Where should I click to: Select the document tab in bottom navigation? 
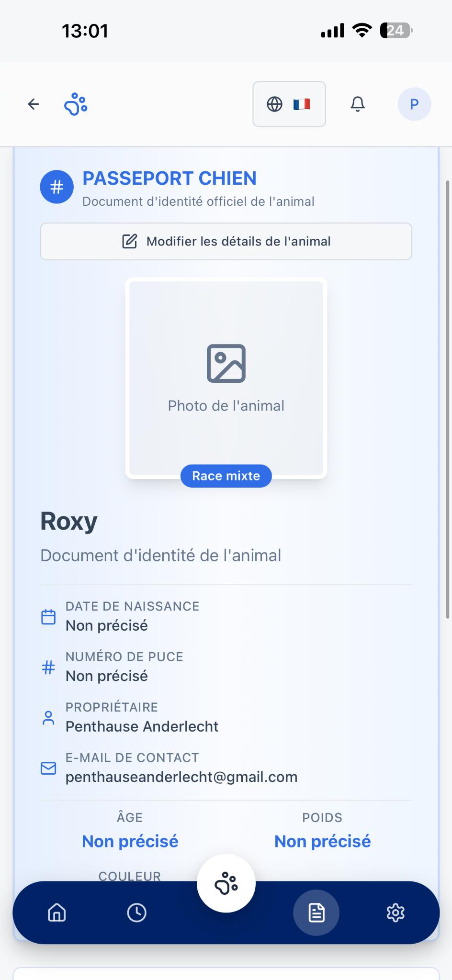click(316, 913)
